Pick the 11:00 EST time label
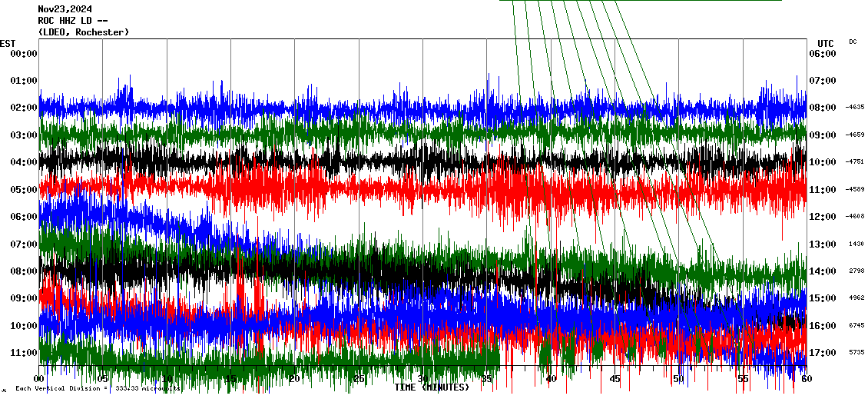868x399 pixels. [x=24, y=353]
